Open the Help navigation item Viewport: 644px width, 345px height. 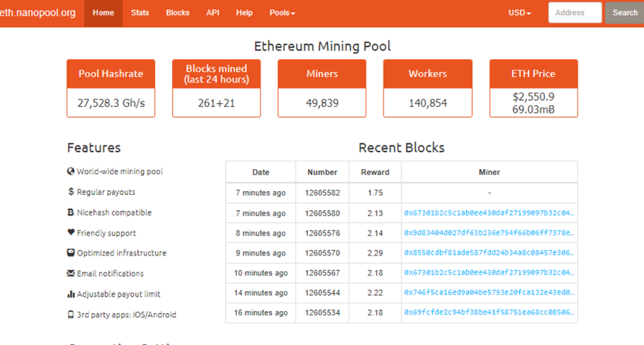(x=244, y=13)
